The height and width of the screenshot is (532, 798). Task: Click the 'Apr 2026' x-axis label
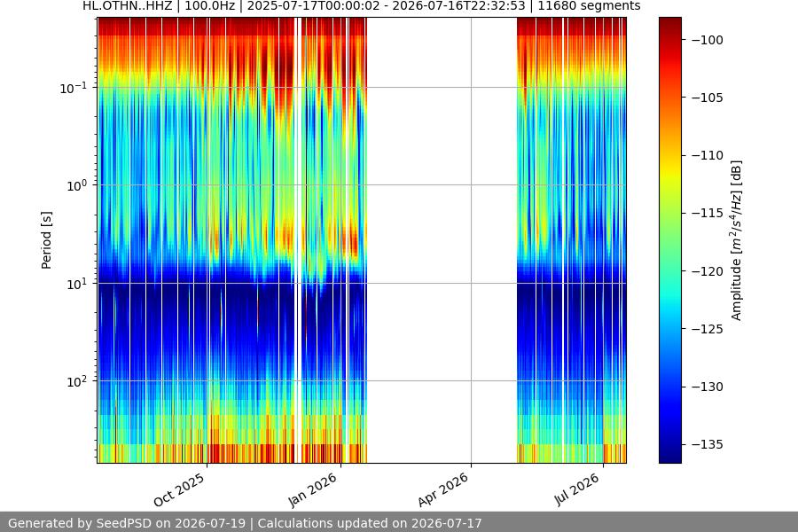point(442,489)
